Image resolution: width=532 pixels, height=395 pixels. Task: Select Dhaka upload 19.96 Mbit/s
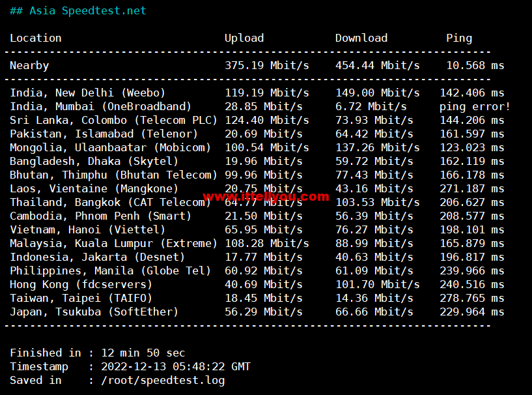click(264, 162)
